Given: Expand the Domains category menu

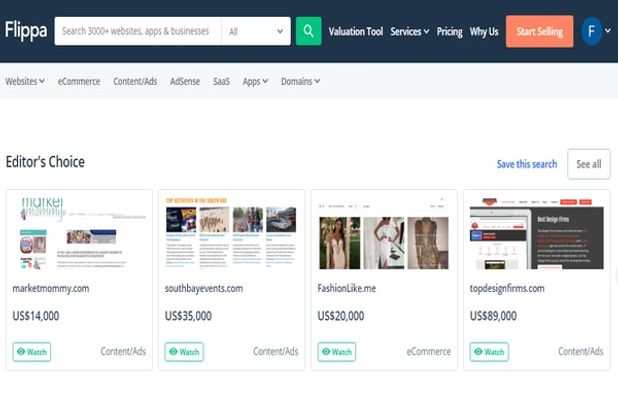Looking at the screenshot, I should point(300,82).
